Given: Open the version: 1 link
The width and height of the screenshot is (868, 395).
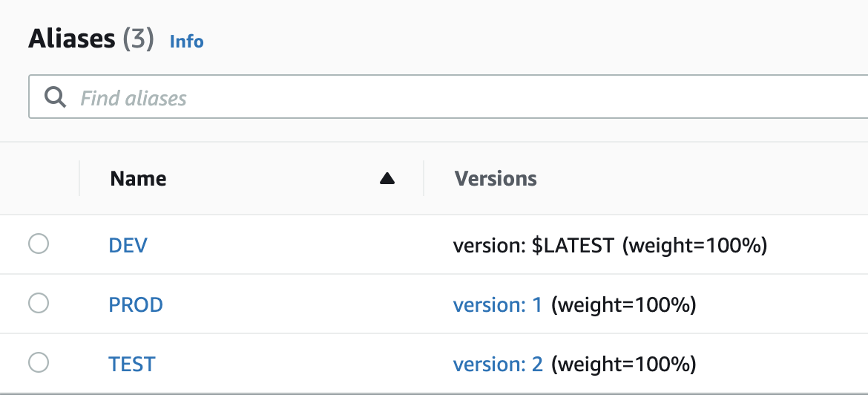Looking at the screenshot, I should 498,304.
